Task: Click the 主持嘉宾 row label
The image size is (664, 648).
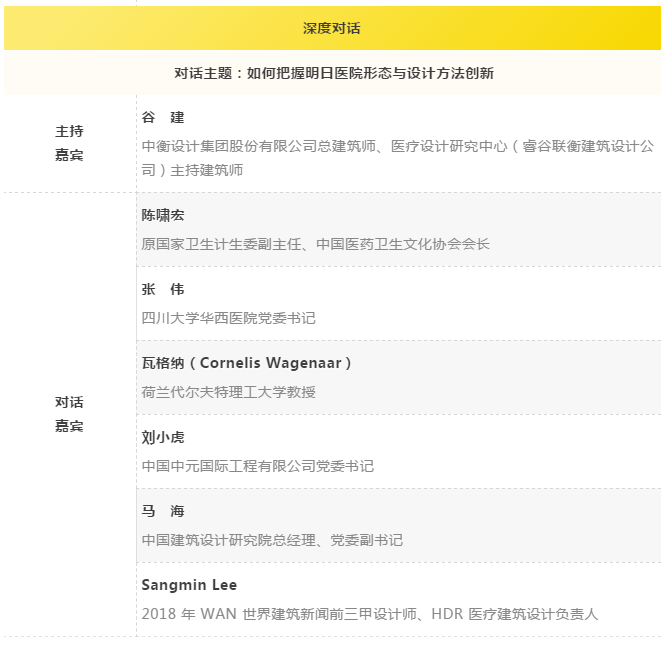Action: click(x=69, y=143)
